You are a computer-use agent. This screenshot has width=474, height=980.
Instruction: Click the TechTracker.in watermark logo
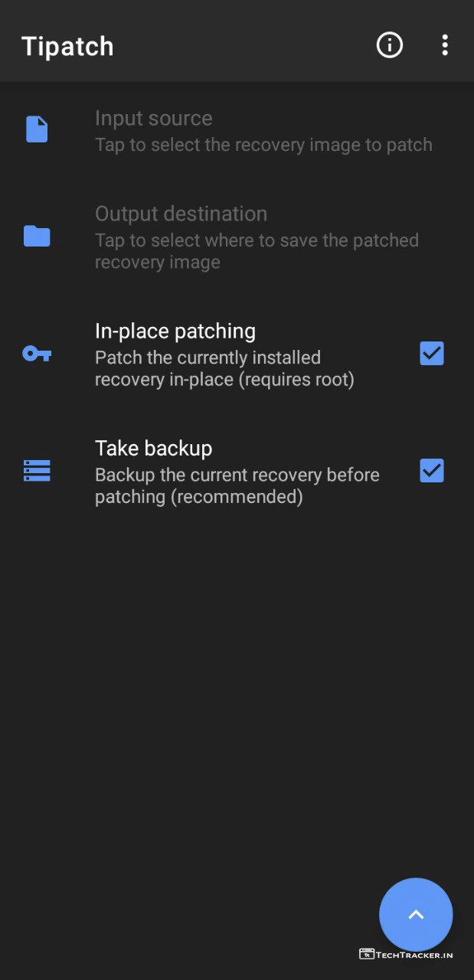click(406, 955)
